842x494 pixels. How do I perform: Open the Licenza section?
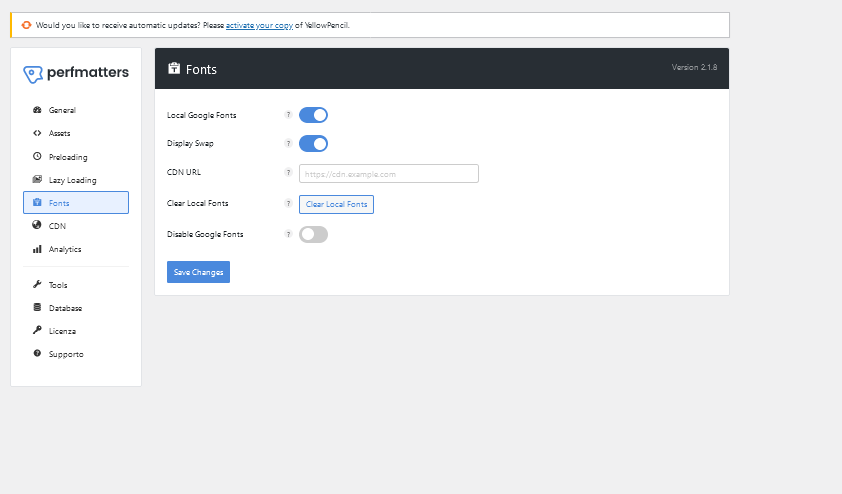click(76, 331)
